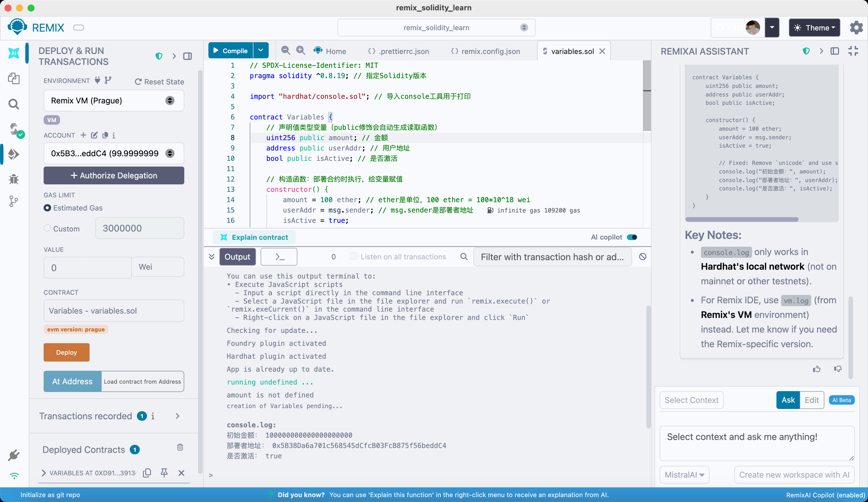Open the user account dropdown arrow

click(772, 28)
